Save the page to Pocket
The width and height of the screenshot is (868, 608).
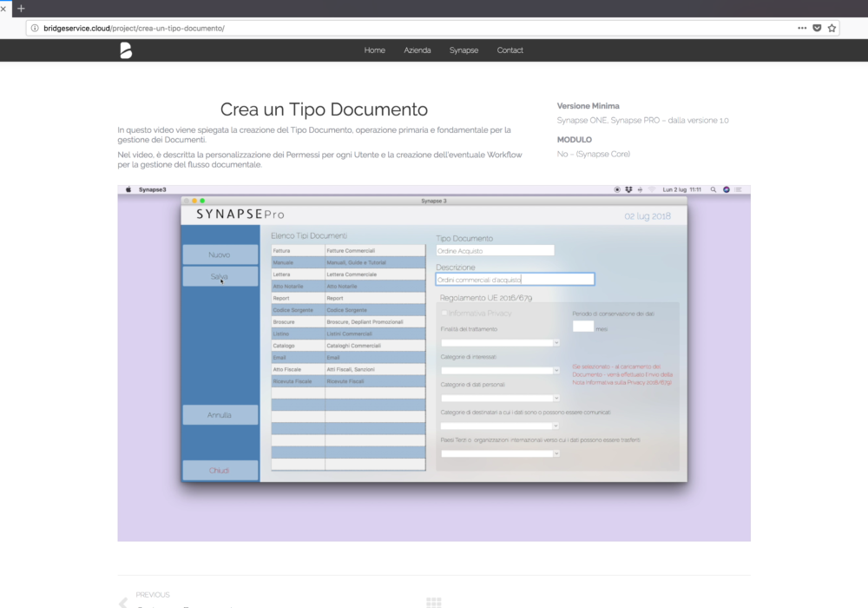[817, 28]
